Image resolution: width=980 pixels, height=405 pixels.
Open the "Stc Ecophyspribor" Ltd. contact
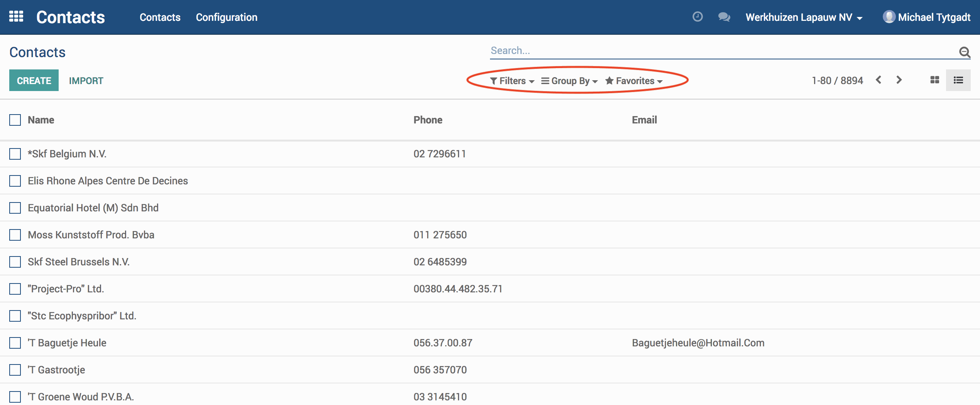tap(82, 316)
